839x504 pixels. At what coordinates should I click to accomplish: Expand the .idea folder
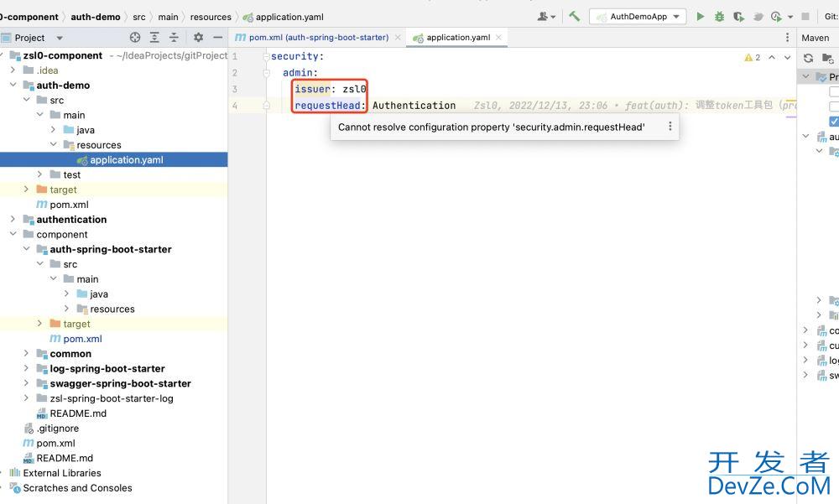click(x=13, y=70)
